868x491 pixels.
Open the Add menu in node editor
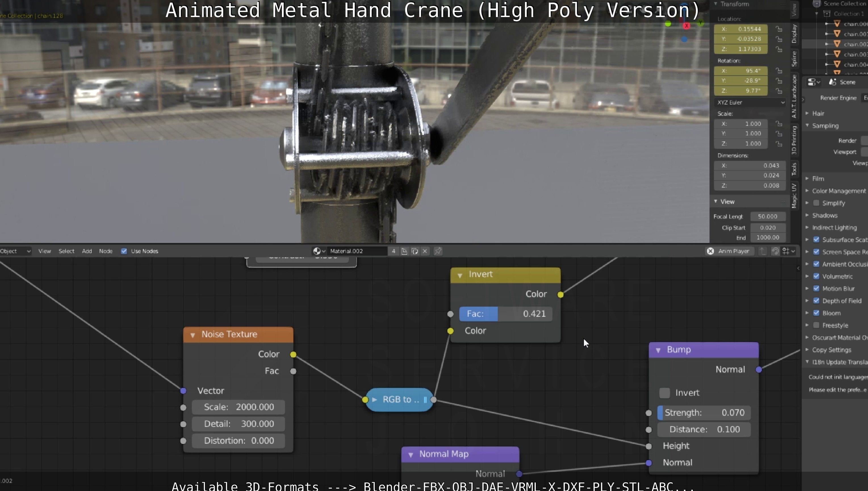(87, 251)
